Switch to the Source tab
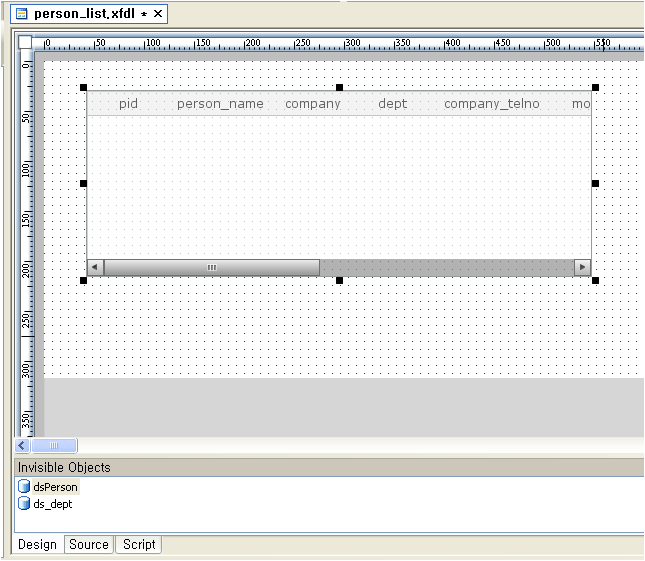Viewport: 645px width, 561px height. click(x=88, y=545)
